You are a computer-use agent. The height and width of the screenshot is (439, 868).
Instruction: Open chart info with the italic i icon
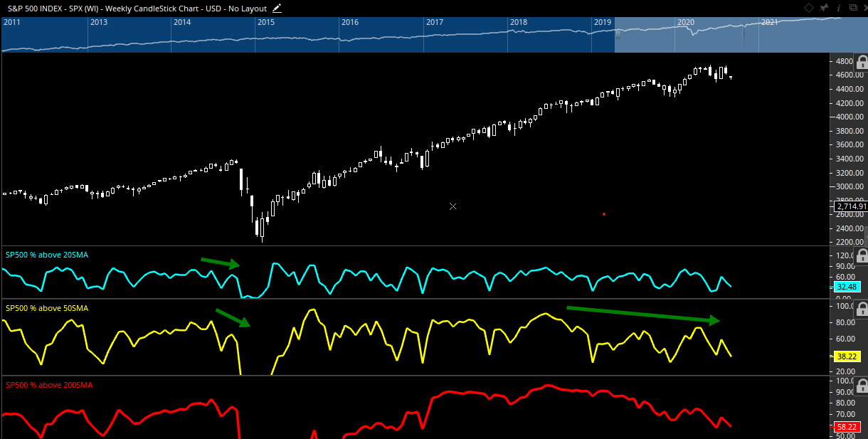click(839, 8)
